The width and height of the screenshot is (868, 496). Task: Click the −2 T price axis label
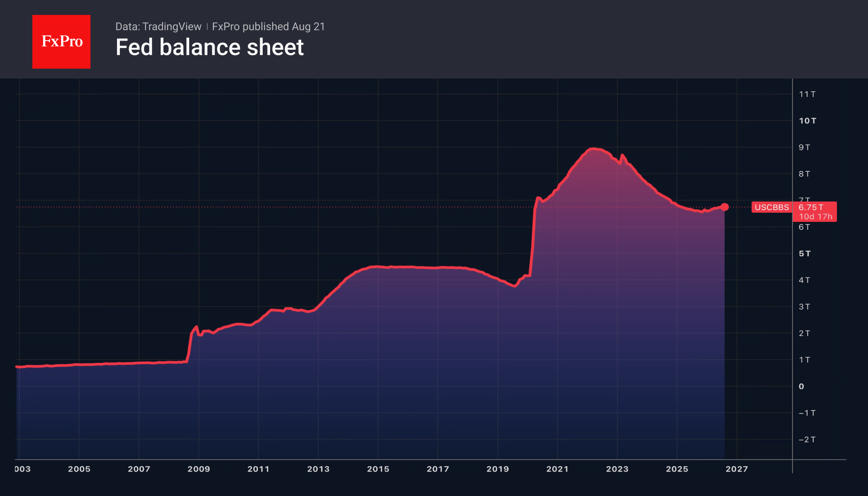tap(807, 439)
